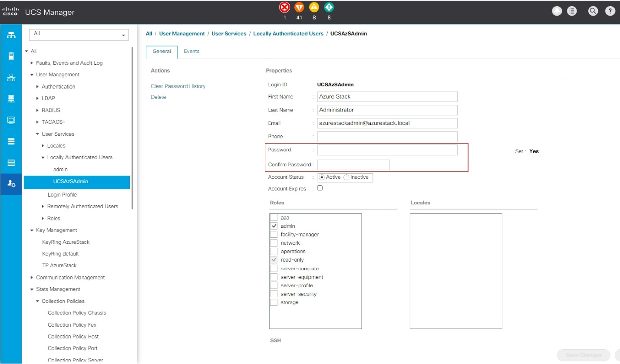Image resolution: width=620 pixels, height=364 pixels.
Task: Open the VM icon in the navigation rail
Action: point(11,120)
